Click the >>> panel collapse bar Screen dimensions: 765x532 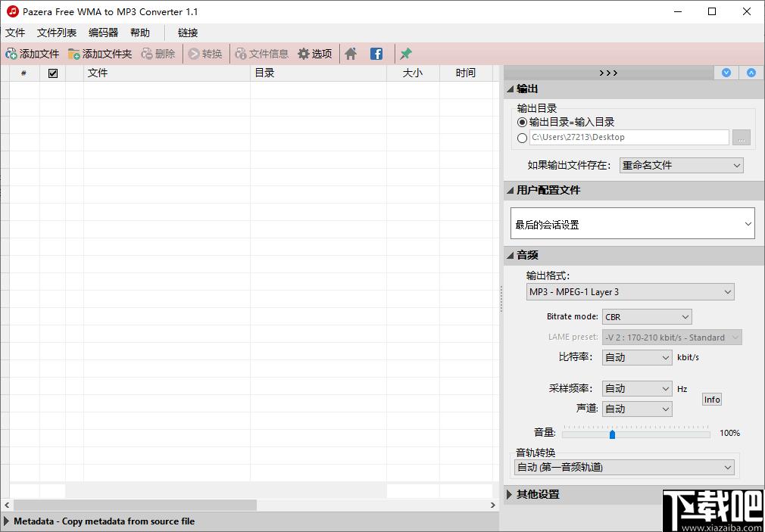pyautogui.click(x=608, y=73)
